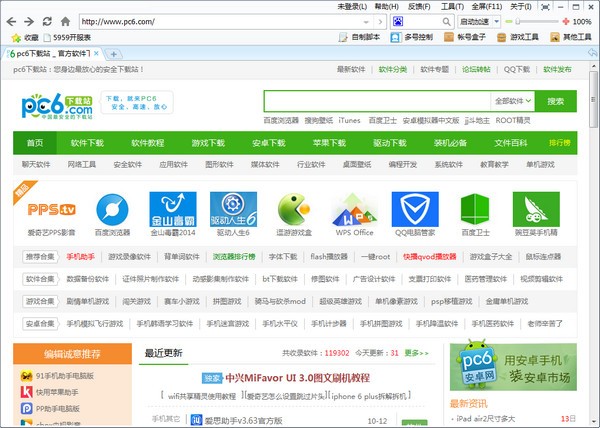Open the 聊天软件 category
This screenshot has height=428, width=600.
36,164
